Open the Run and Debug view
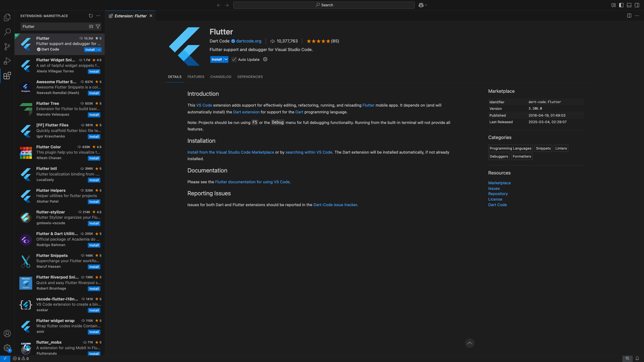The image size is (644, 362). [7, 61]
